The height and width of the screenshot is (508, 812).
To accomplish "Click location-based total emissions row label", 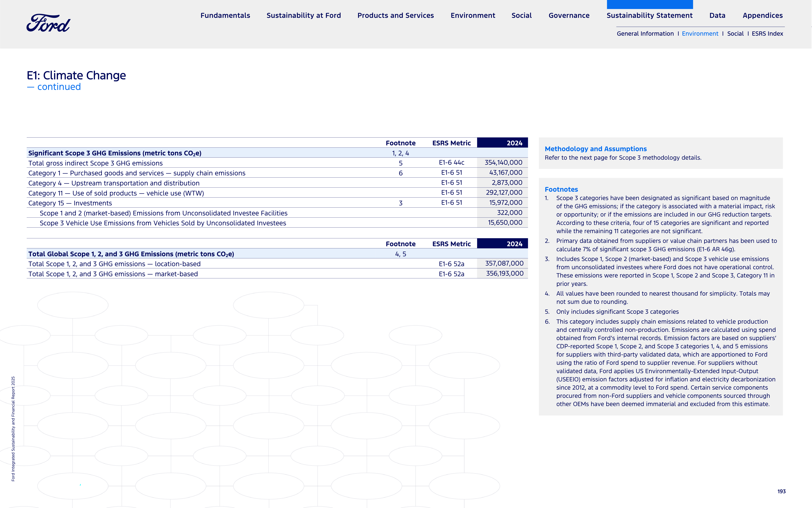I will click(114, 264).
